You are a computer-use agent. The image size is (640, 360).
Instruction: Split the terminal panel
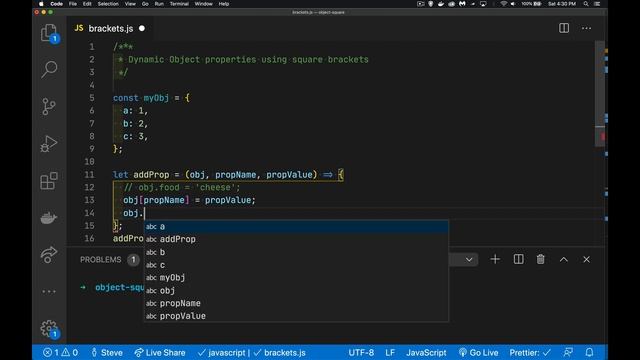[518, 259]
